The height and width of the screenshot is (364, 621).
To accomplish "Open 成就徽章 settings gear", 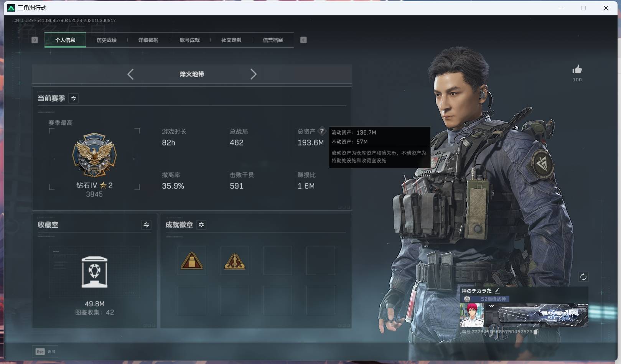I will (x=201, y=225).
